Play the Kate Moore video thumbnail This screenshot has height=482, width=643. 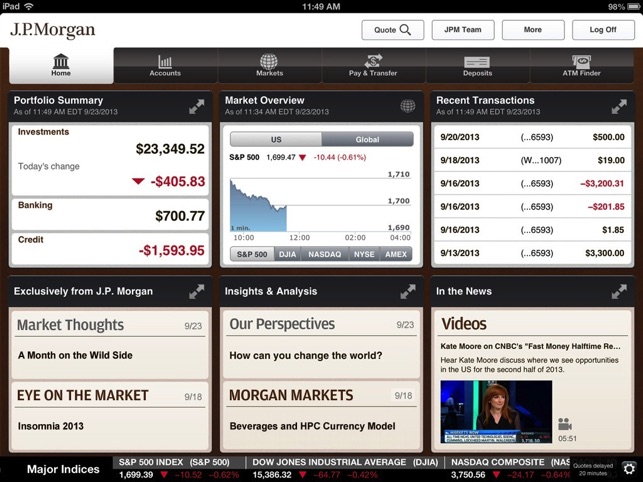[x=496, y=412]
